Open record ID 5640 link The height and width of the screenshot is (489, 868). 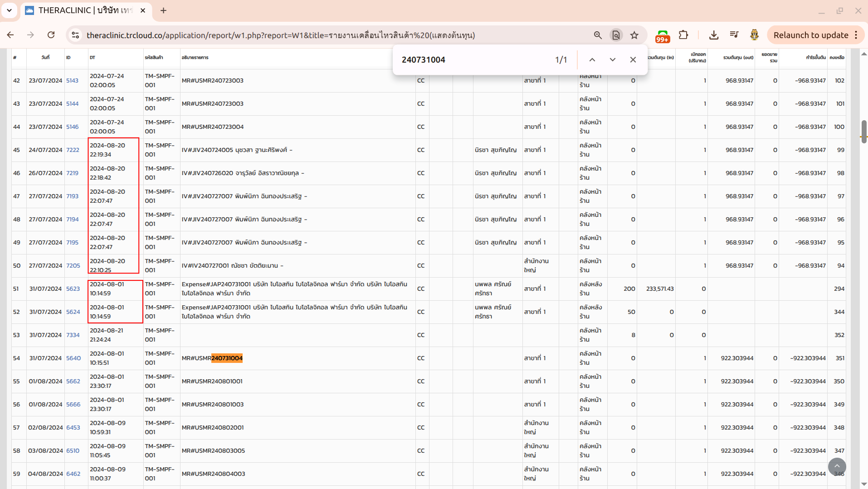pyautogui.click(x=73, y=358)
